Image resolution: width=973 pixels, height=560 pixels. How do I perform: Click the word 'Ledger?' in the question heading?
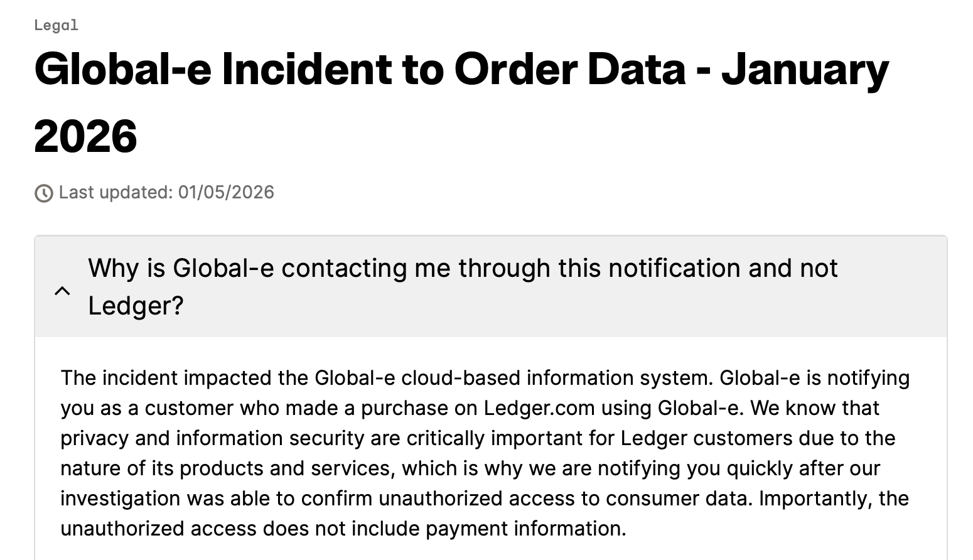click(x=136, y=305)
